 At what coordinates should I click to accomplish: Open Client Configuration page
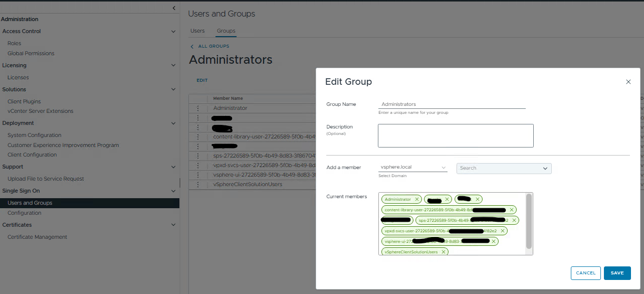click(x=32, y=155)
